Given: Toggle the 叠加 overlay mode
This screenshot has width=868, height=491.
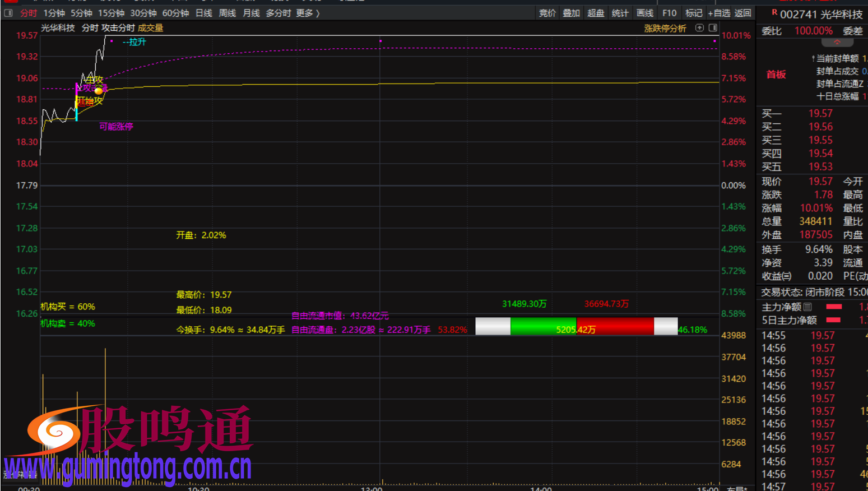Looking at the screenshot, I should coord(572,13).
